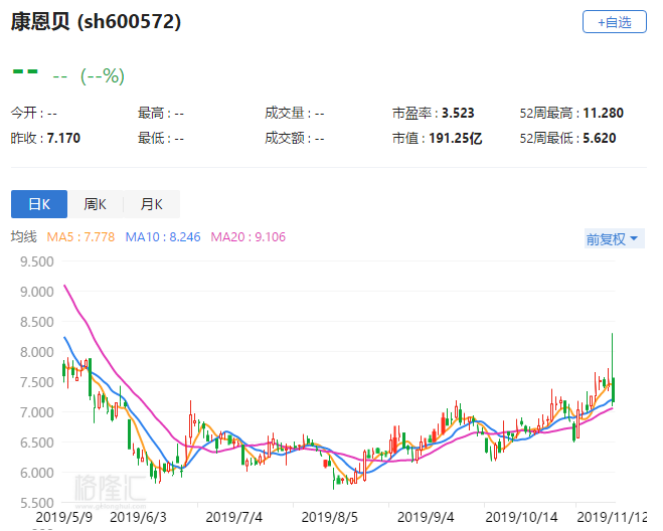The height and width of the screenshot is (531, 663).
Task: Click the 市盈率 value 3.523
Action: [458, 113]
